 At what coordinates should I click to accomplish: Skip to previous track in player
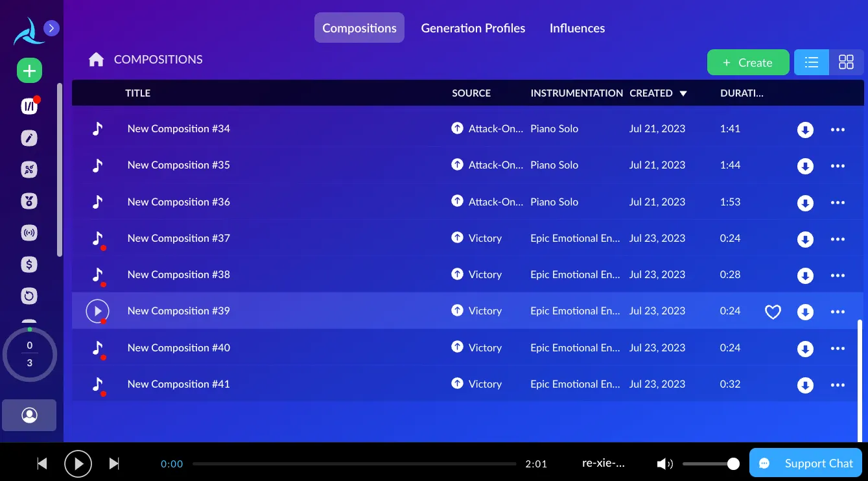point(42,463)
